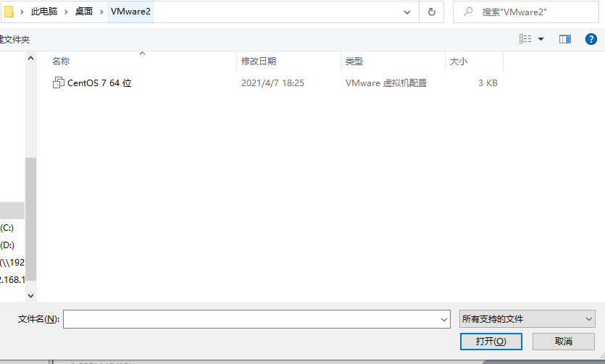Expand the chevron before 此电脑 in path
The height and width of the screenshot is (364, 605).
click(22, 12)
